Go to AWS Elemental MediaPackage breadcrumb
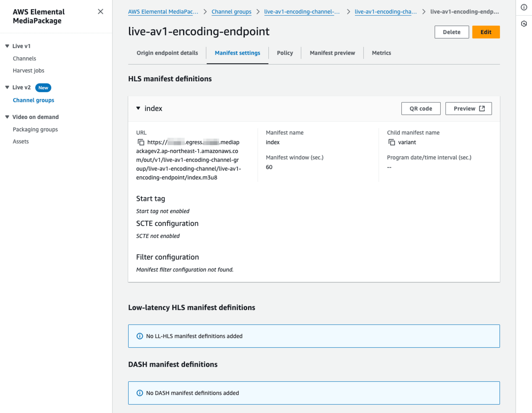Screen dimensions: 532x413 (163, 12)
